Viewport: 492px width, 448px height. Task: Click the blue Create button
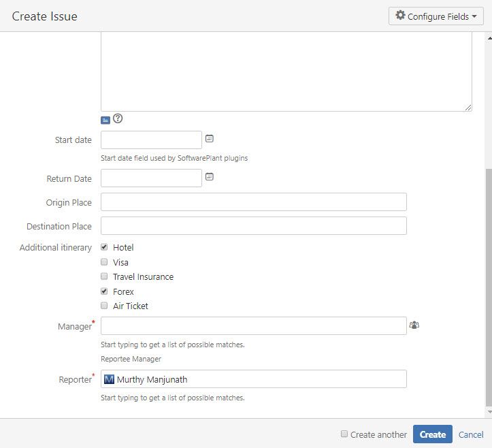pyautogui.click(x=433, y=434)
